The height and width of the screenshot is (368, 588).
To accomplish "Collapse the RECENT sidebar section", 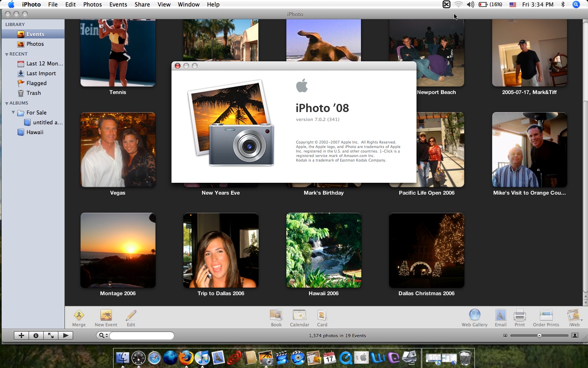I will click(x=7, y=54).
